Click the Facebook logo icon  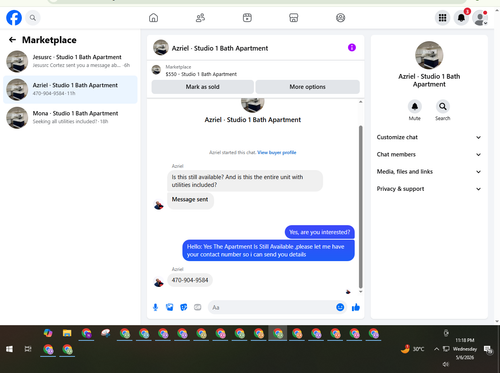pyautogui.click(x=14, y=18)
